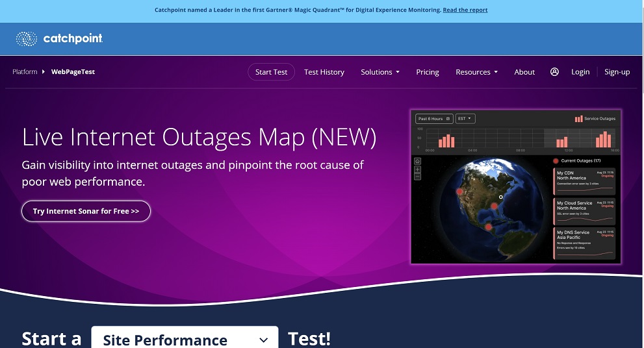Click the Sign-up link

(617, 72)
